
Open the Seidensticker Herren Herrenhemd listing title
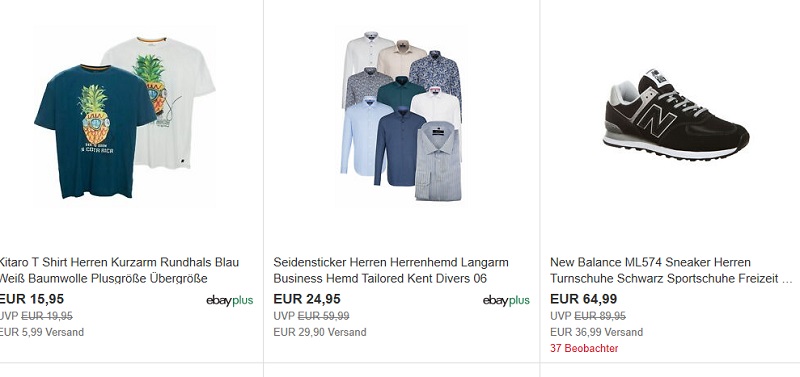391,270
